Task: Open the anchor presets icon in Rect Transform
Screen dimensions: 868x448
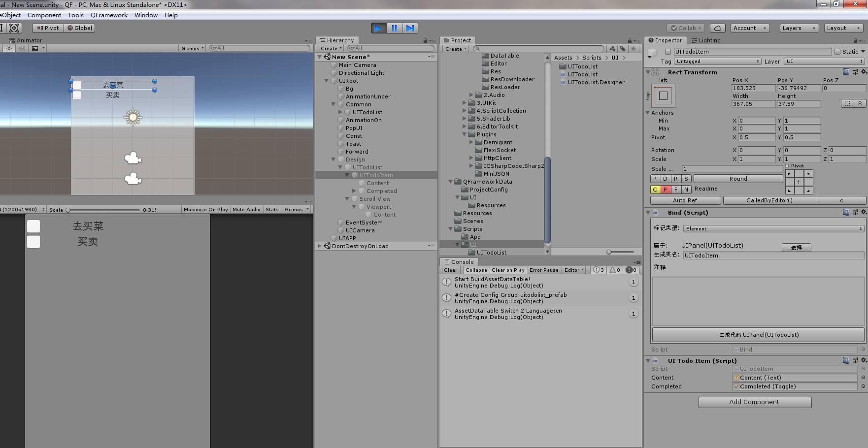Action: tap(664, 96)
